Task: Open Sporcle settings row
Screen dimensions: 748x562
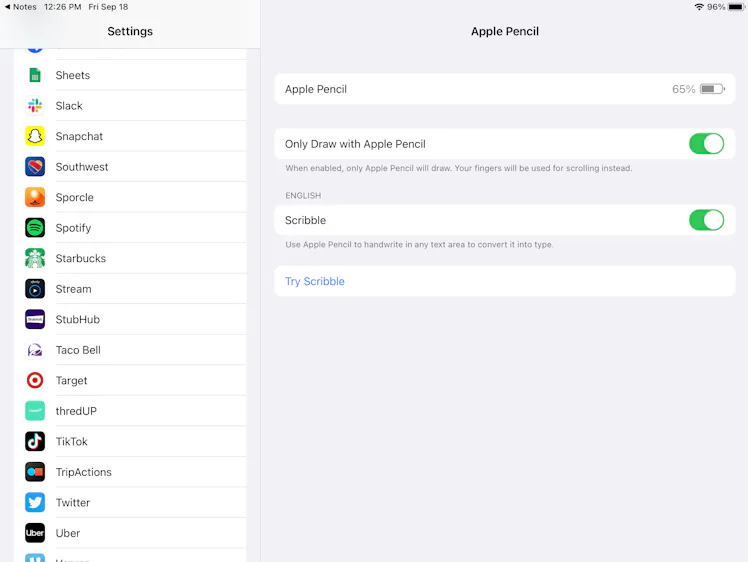Action: click(x=130, y=197)
